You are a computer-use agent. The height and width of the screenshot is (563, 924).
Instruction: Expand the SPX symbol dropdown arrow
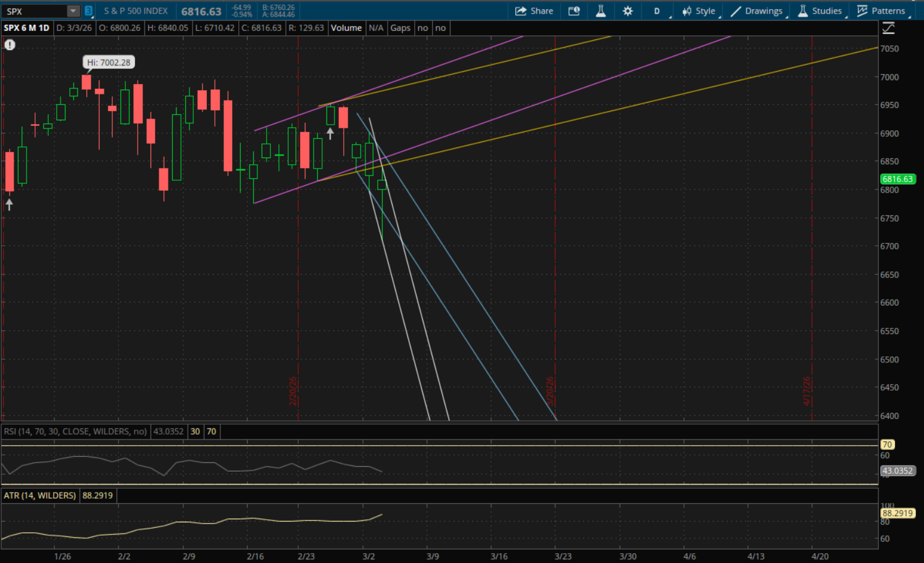73,11
